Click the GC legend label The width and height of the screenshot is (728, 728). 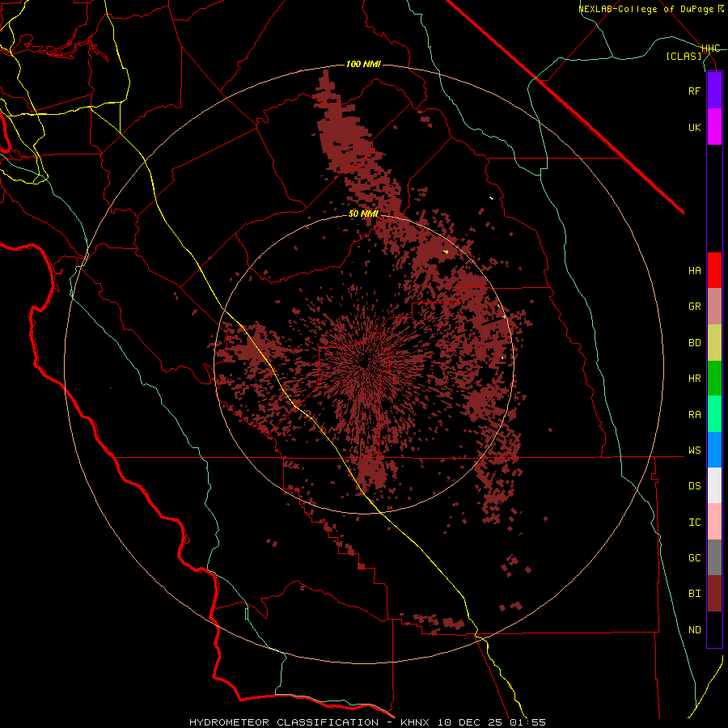coord(695,558)
